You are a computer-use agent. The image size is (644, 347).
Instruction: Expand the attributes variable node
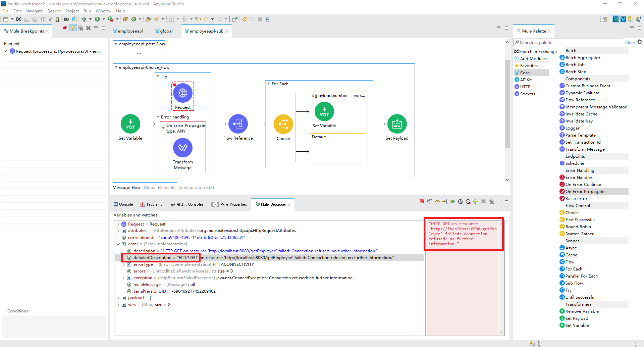(x=118, y=231)
